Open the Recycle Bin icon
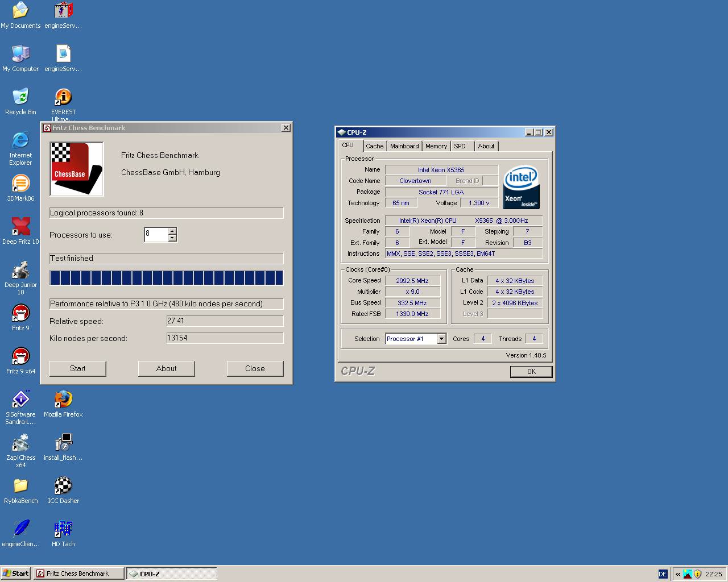 20,102
